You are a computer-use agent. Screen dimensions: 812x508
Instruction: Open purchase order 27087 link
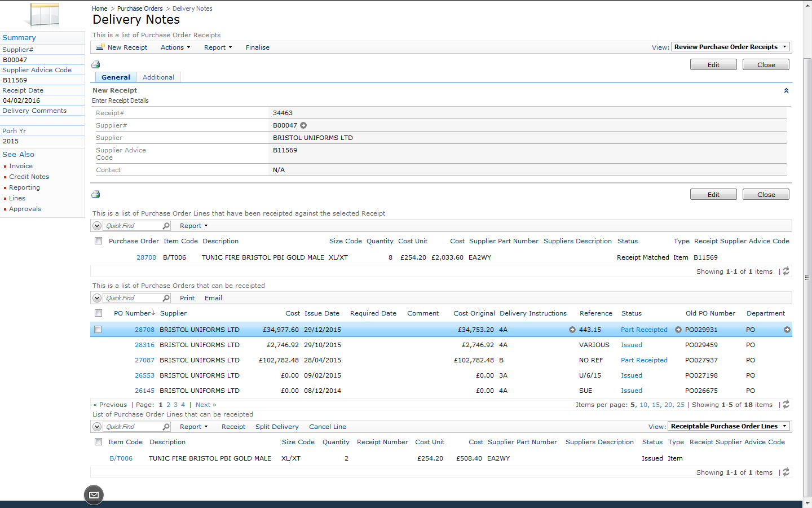coord(144,360)
